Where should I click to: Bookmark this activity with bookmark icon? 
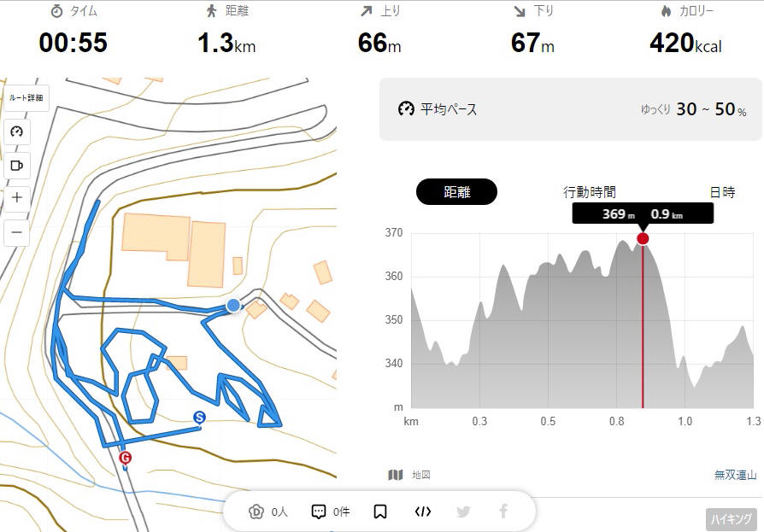tap(380, 512)
